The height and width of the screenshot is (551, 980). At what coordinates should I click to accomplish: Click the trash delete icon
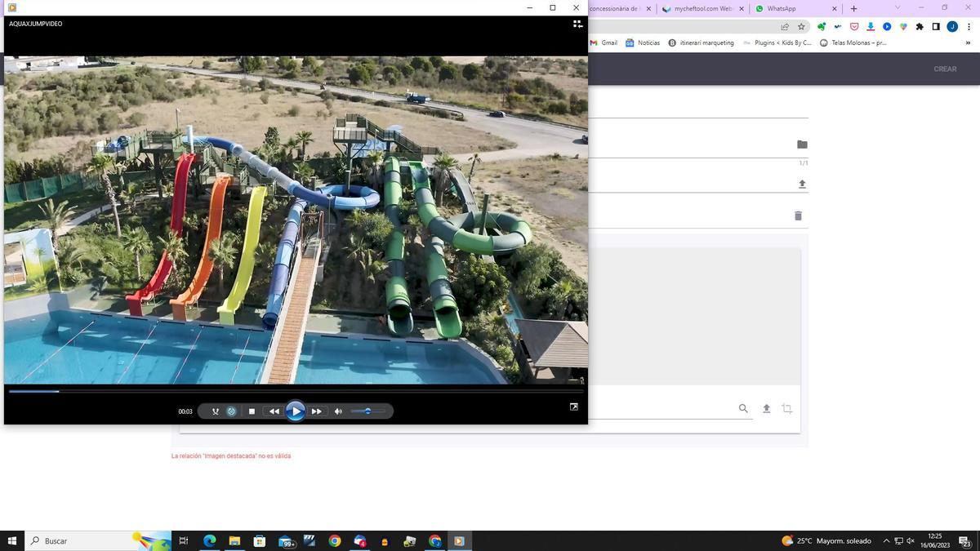pos(798,216)
